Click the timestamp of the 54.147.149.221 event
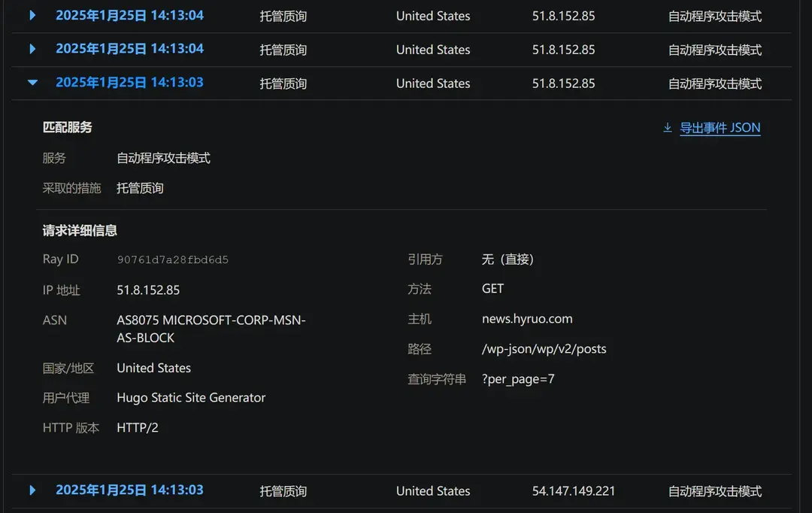 pyautogui.click(x=129, y=490)
